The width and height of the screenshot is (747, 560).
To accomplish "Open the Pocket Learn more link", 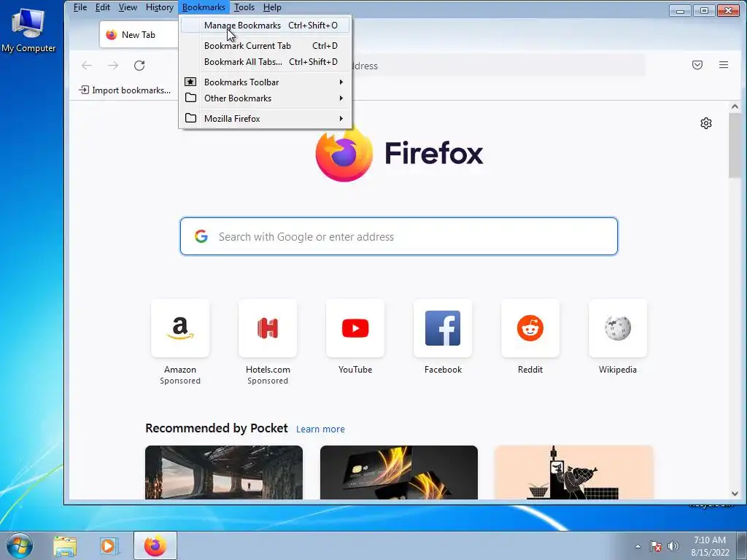I will [320, 429].
